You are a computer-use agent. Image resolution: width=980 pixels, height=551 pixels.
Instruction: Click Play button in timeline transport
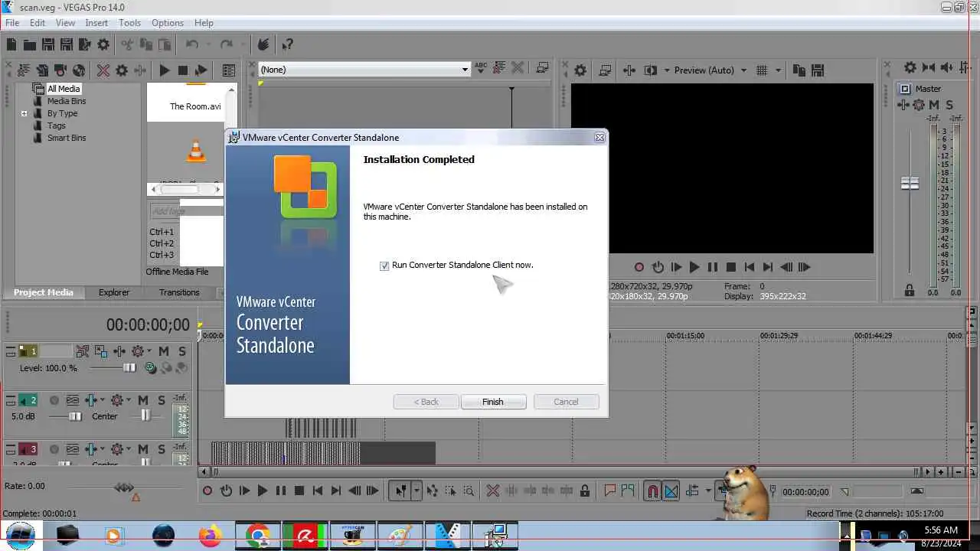(263, 491)
